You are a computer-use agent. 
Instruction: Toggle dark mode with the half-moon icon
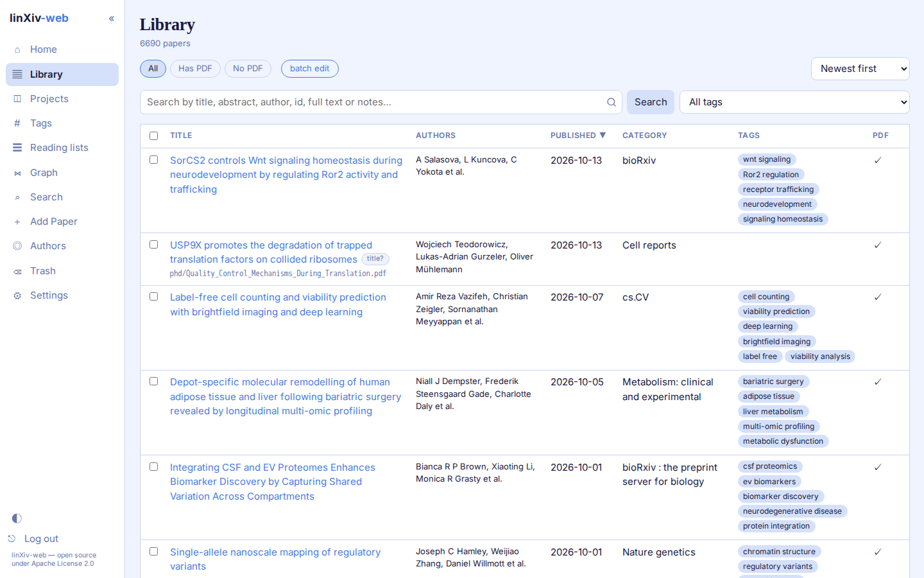(x=17, y=518)
